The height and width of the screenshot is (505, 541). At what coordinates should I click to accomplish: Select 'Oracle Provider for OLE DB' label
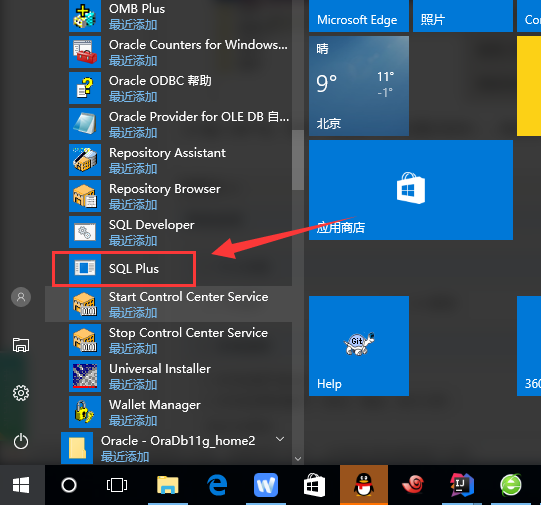coord(199,117)
